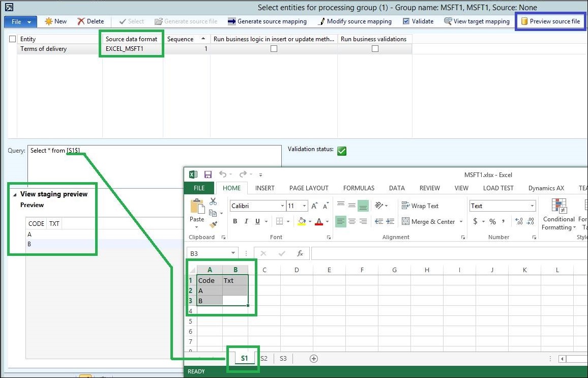
Task: Click the Excel Save icon
Action: (208, 174)
